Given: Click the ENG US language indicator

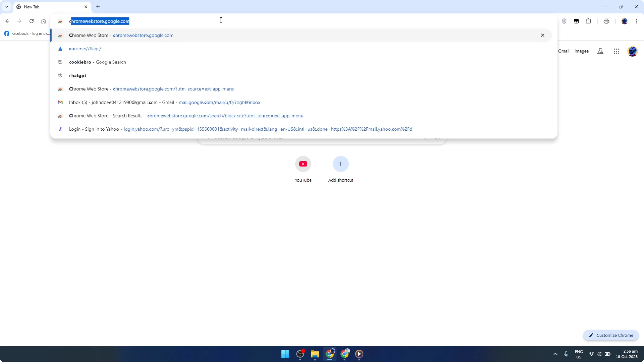Looking at the screenshot, I should coord(579,354).
